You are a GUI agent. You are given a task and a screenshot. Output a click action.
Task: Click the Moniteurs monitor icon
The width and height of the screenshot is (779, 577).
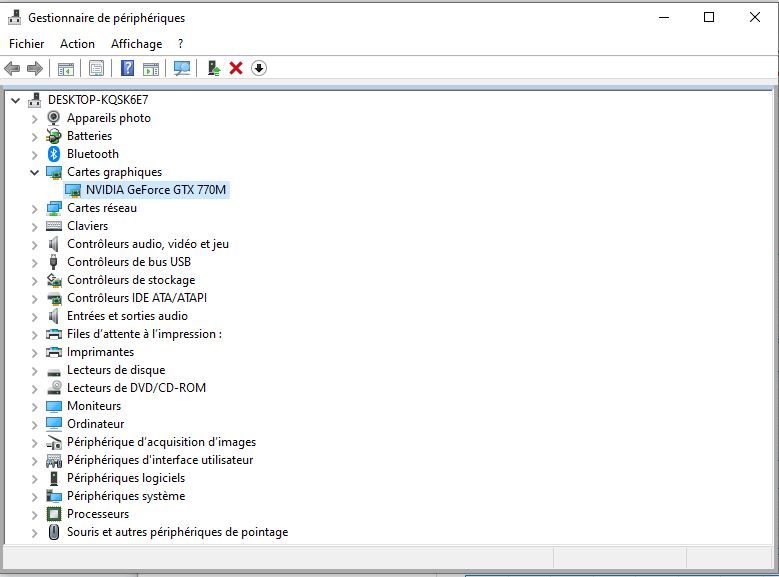[54, 406]
